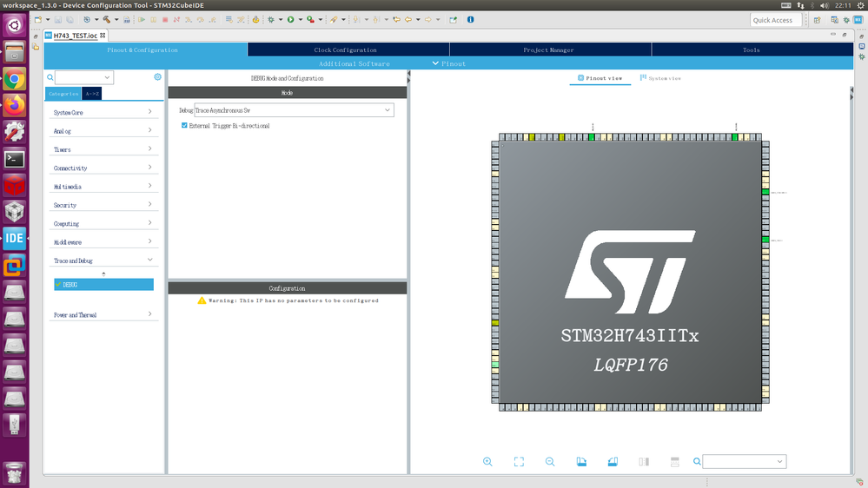The width and height of the screenshot is (868, 488).
Task: Open Firefox from the dock
Action: pyautogui.click(x=15, y=106)
